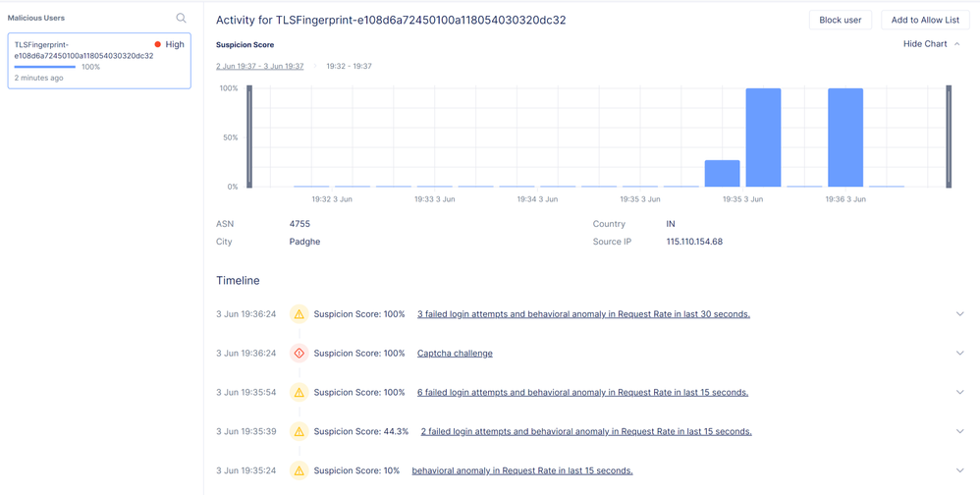This screenshot has width=980, height=495.
Task: Click warning icon for 44.3% suspicion event
Action: pyautogui.click(x=299, y=431)
